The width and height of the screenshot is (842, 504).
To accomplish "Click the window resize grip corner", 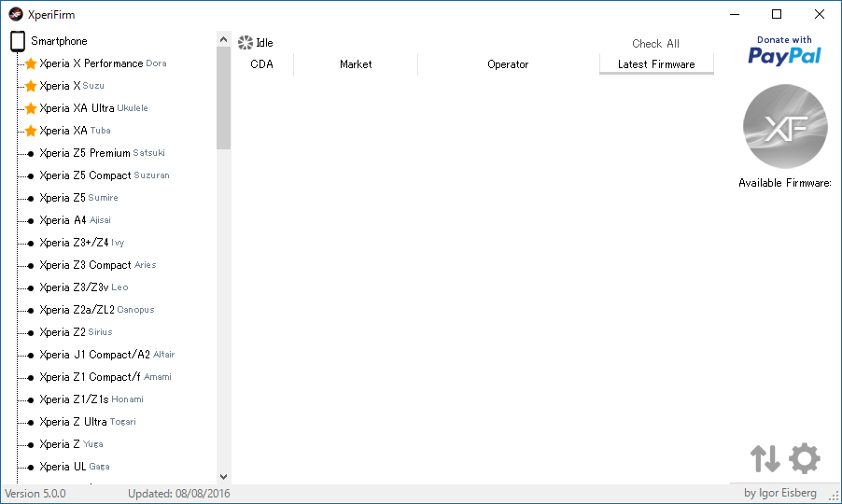I will click(x=834, y=497).
